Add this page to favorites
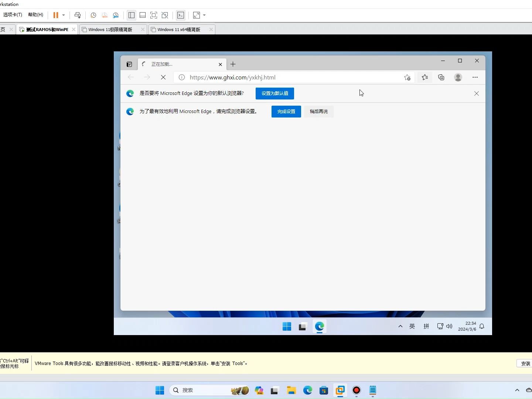Image resolution: width=532 pixels, height=399 pixels. (407, 77)
